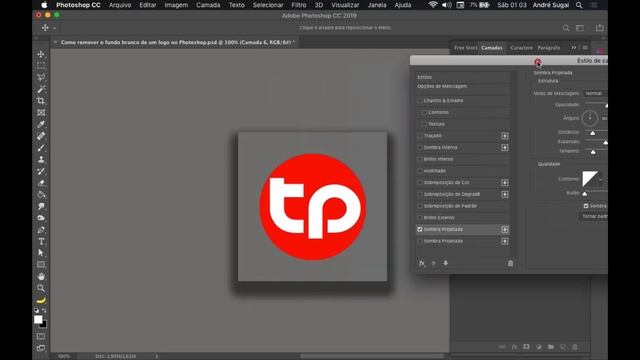Viewport: 640px width, 360px height.
Task: Select the Hand tool
Action: click(x=41, y=276)
